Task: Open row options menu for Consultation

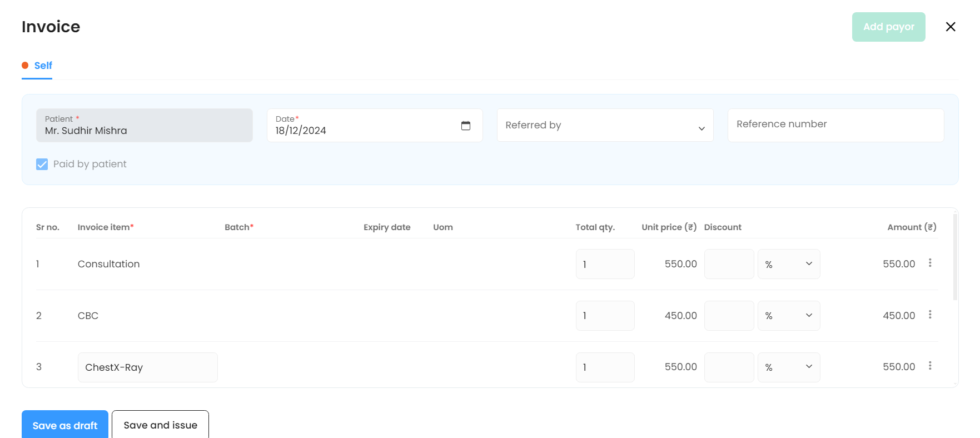Action: pyautogui.click(x=930, y=263)
